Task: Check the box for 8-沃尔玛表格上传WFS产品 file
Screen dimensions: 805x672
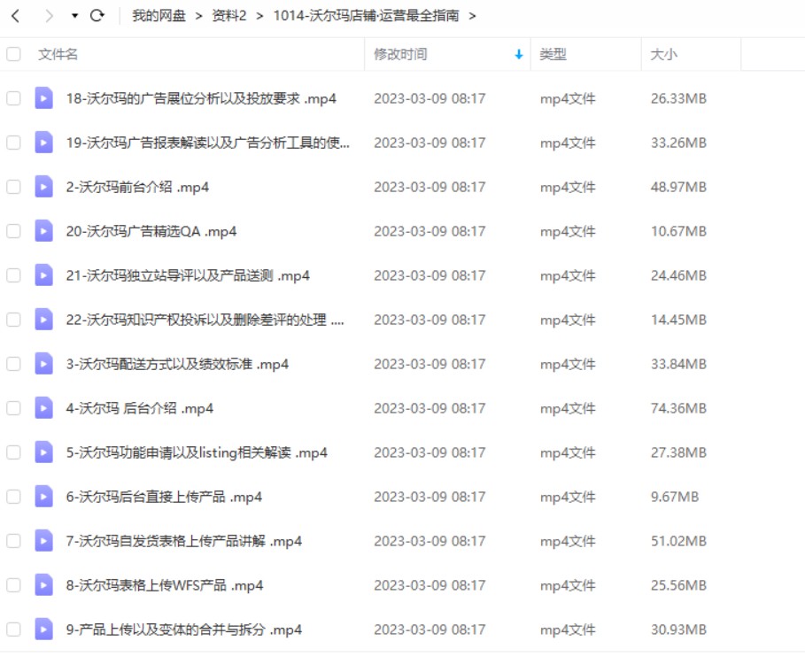Action: 13,584
